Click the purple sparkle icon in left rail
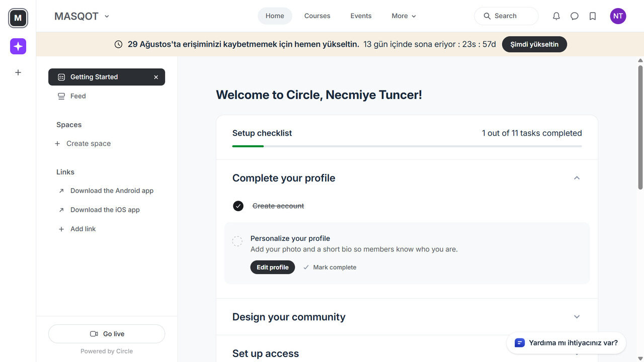Viewport: 644px width, 362px height. click(18, 46)
